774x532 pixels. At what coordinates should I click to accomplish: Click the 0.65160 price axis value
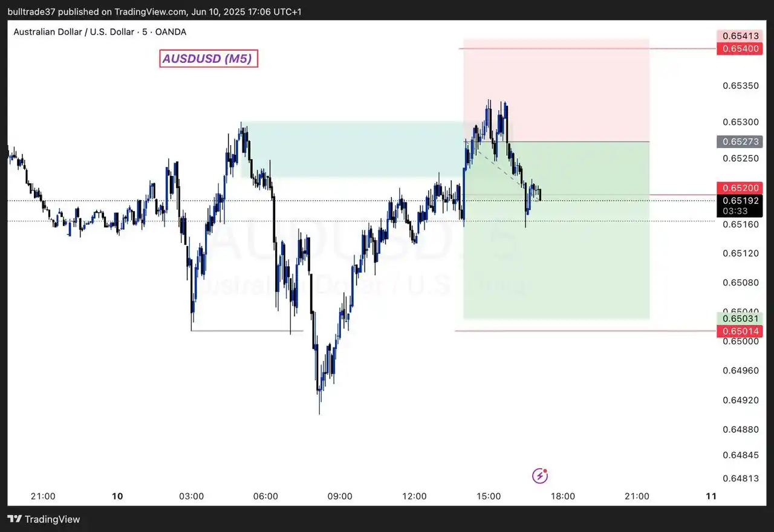pyautogui.click(x=741, y=224)
